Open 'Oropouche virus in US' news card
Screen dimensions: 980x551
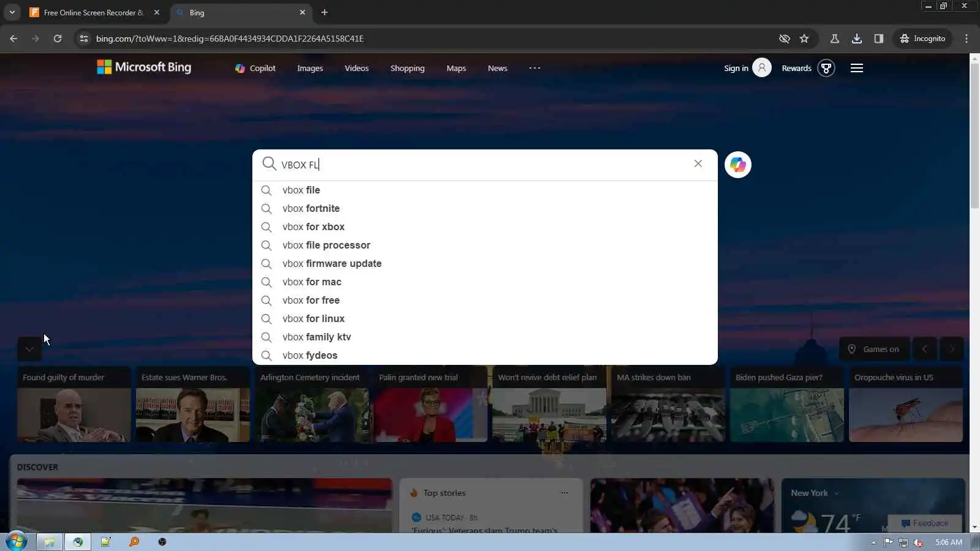pyautogui.click(x=906, y=404)
